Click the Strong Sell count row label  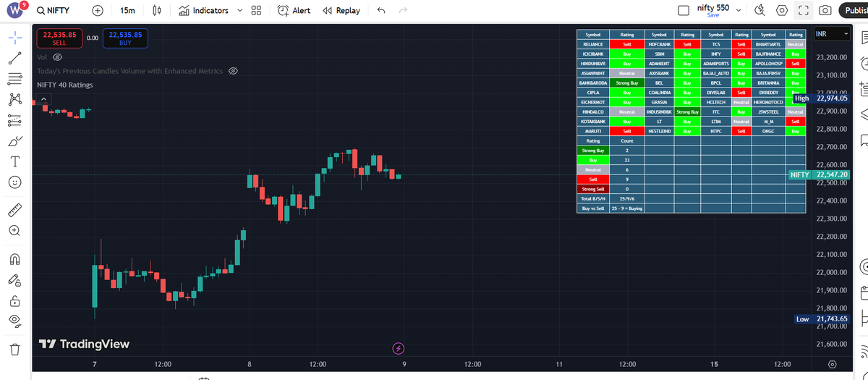click(x=593, y=189)
